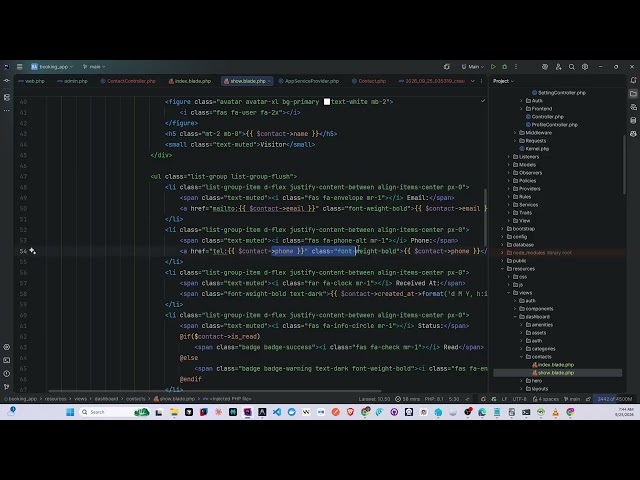
Task: Open the more actions dots beside Debug
Action: coord(516,67)
